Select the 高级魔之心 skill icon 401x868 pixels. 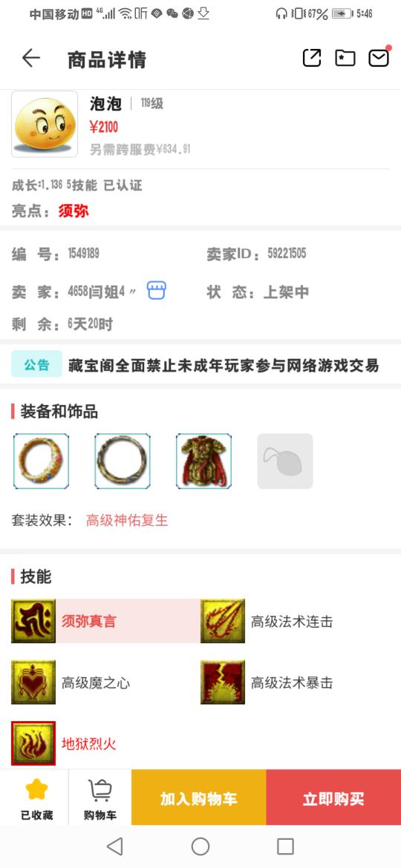click(x=33, y=682)
